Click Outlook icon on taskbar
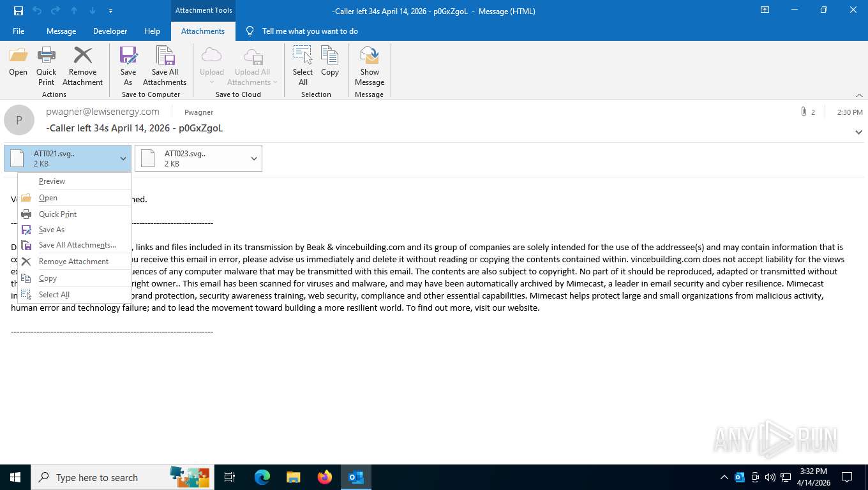868x490 pixels. pos(356,477)
